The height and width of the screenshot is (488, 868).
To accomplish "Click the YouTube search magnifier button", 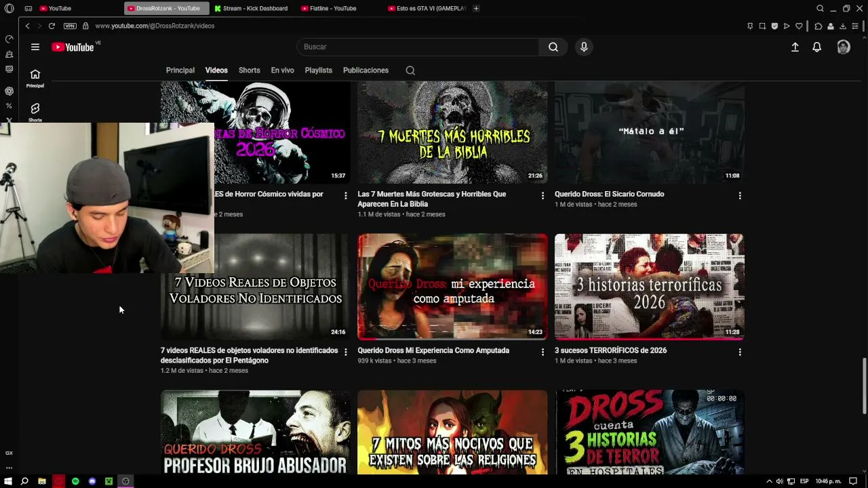I will click(553, 47).
